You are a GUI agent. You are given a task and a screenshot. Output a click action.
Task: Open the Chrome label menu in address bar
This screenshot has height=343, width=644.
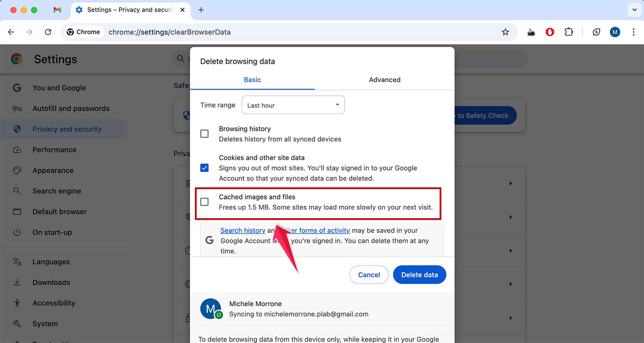pos(83,32)
